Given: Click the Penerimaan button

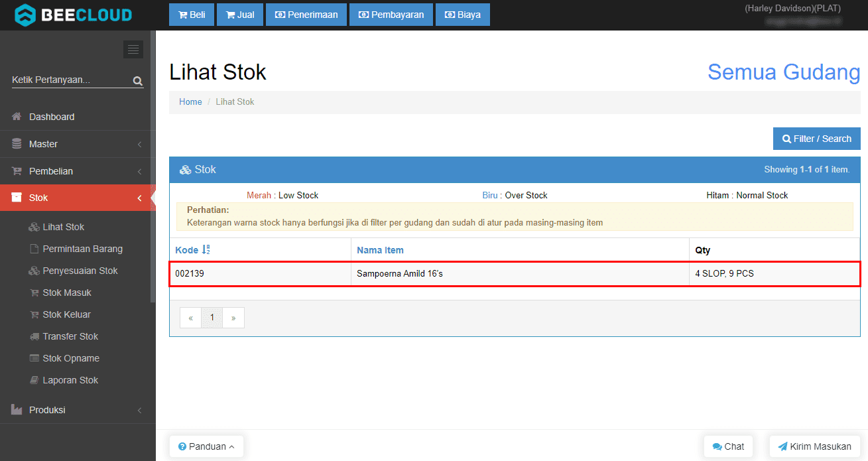Looking at the screenshot, I should click(306, 15).
